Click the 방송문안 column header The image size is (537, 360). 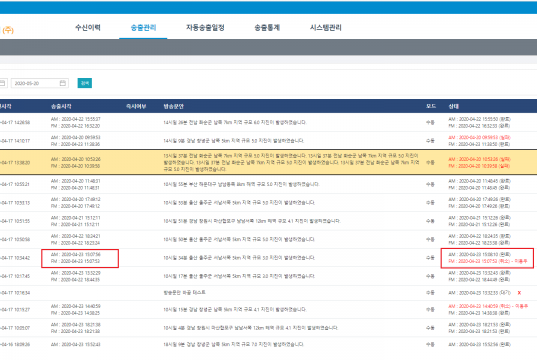coord(174,107)
